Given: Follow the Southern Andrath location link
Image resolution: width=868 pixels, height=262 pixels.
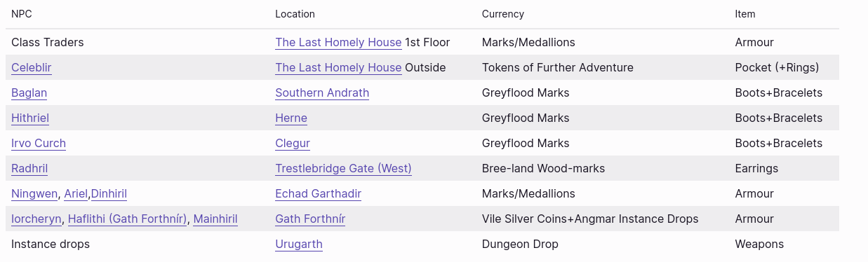Looking at the screenshot, I should [x=322, y=93].
